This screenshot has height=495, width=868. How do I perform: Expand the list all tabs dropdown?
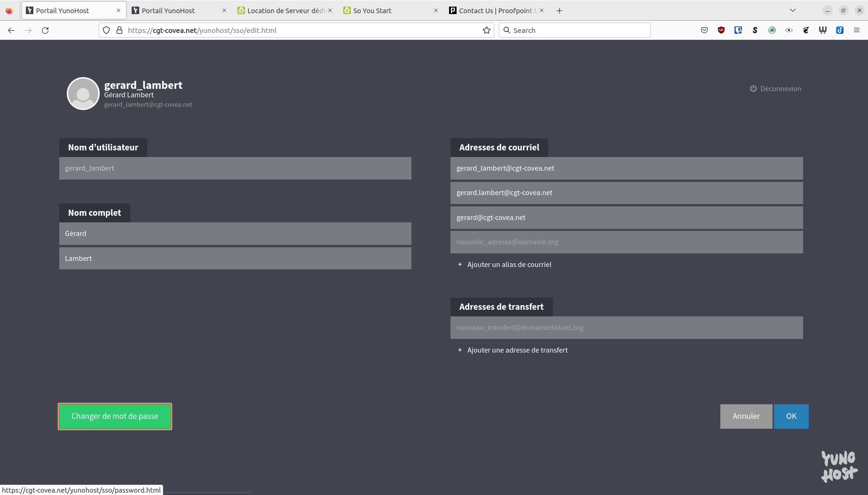click(792, 10)
